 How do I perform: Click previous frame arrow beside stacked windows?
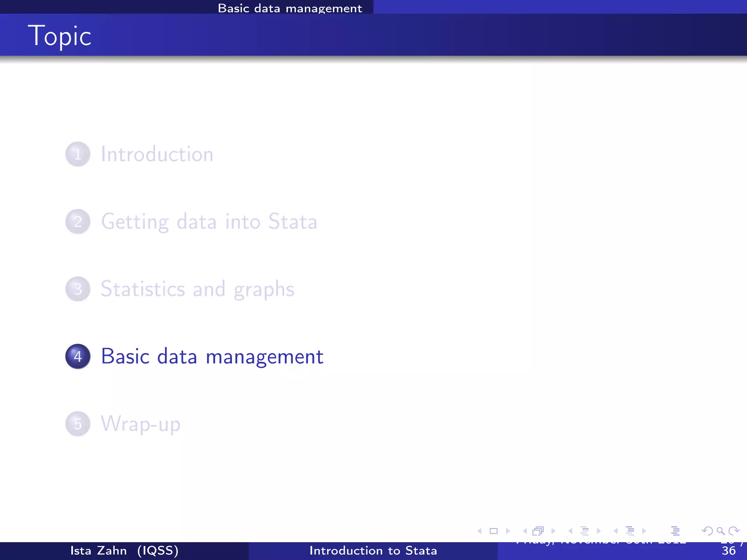525,531
